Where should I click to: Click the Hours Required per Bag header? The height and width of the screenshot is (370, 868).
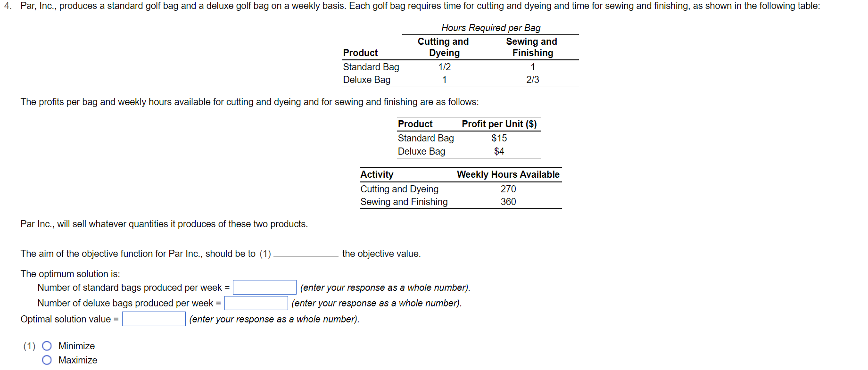[490, 28]
